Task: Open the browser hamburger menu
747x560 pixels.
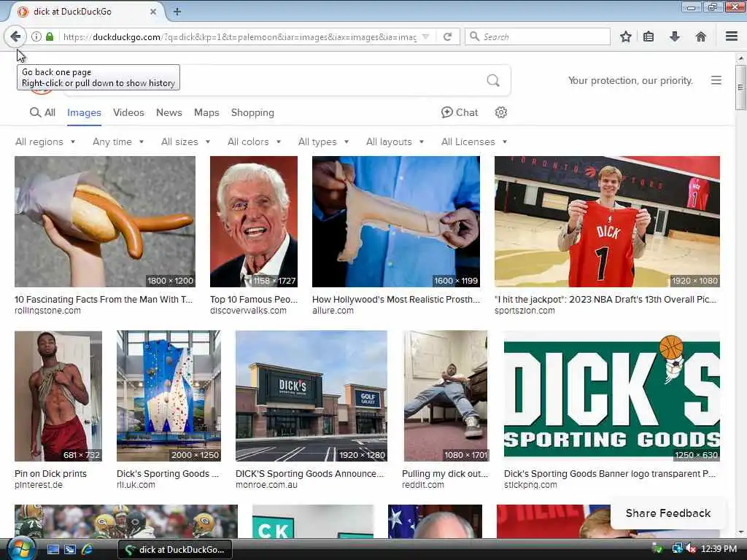Action: pos(732,36)
